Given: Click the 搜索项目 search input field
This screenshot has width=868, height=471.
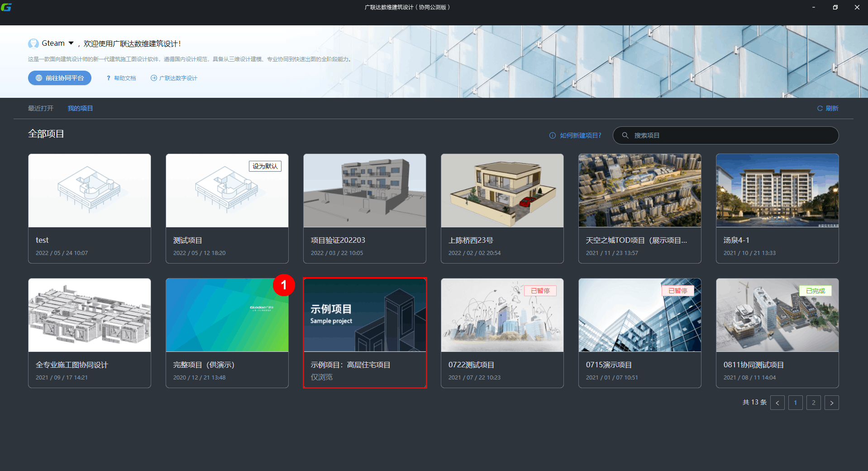Looking at the screenshot, I should tap(726, 135).
